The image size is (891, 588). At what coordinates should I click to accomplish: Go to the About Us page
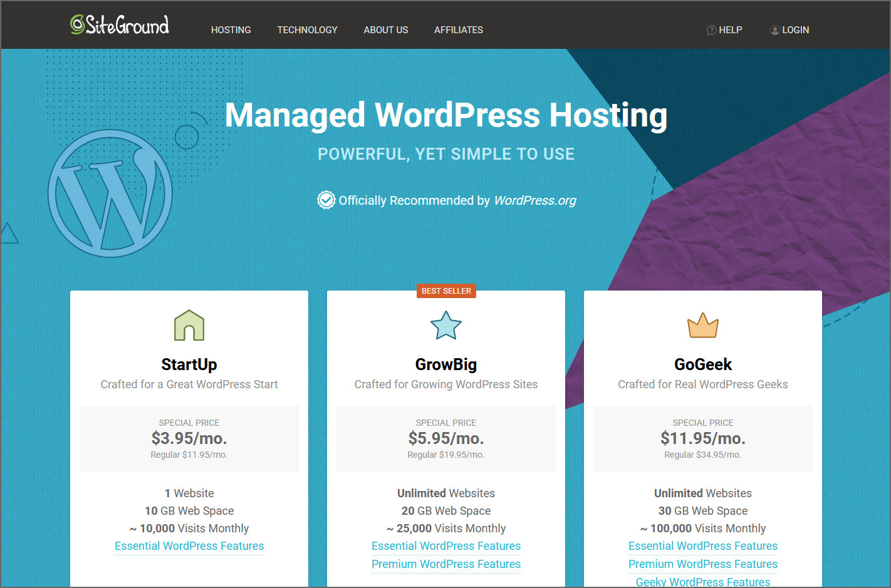tap(385, 30)
